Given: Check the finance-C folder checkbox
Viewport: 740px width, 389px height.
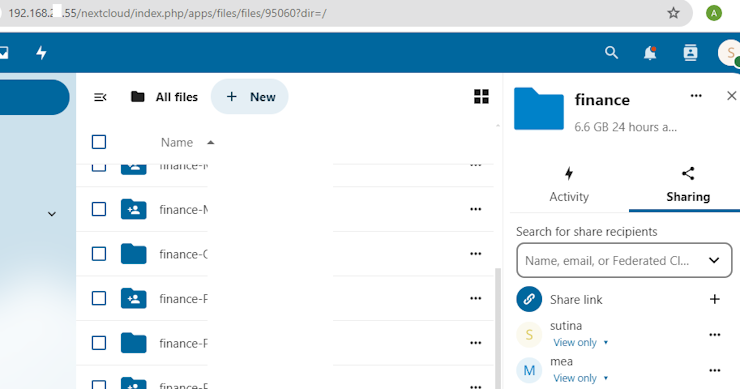Looking at the screenshot, I should tap(99, 254).
